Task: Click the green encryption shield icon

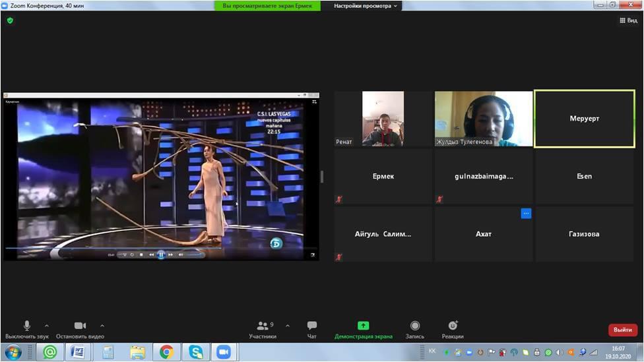Action: coord(10,20)
